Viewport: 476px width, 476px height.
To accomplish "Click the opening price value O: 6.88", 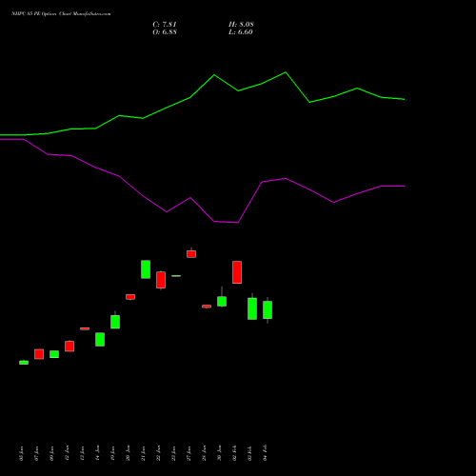I will click(x=165, y=32).
